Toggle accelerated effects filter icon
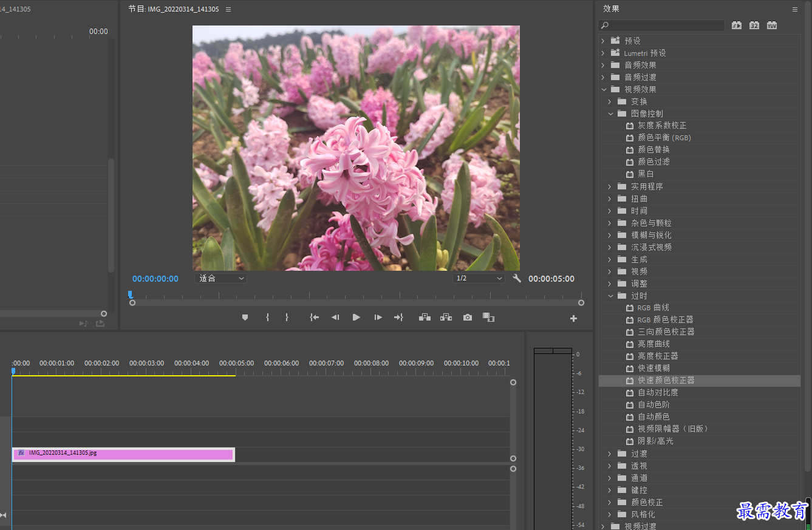 click(x=737, y=25)
